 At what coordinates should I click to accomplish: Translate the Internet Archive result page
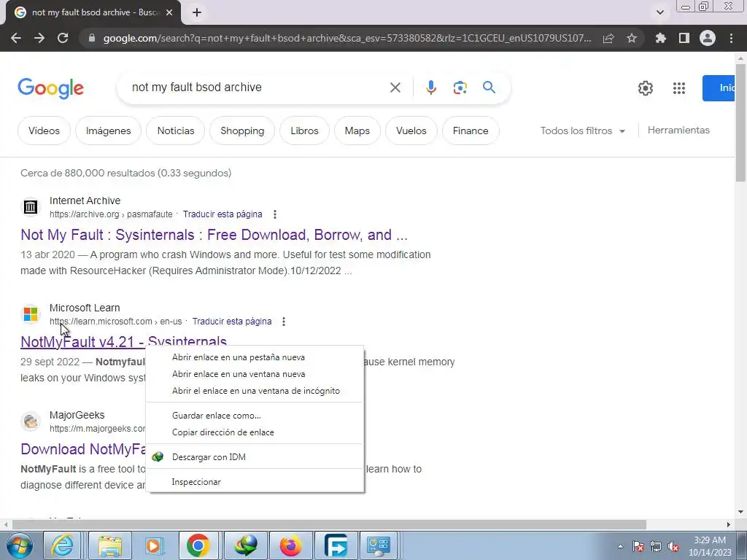[x=222, y=214]
